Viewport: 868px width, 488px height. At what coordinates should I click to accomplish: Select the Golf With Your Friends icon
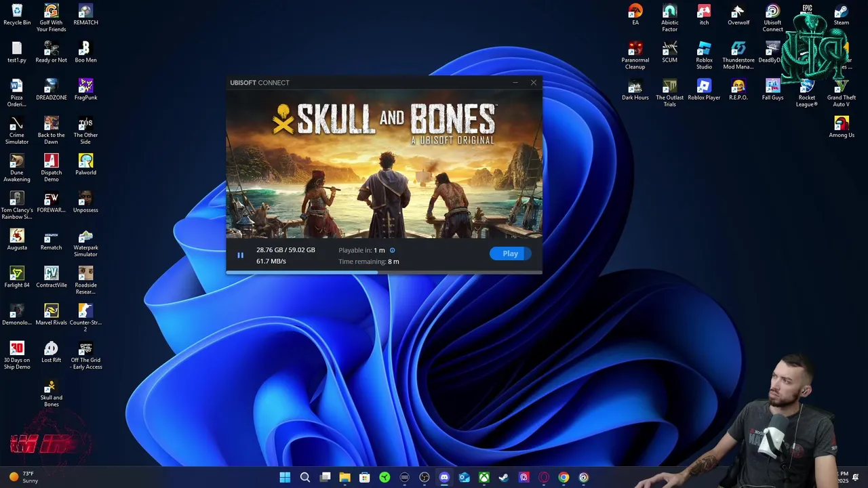click(52, 18)
